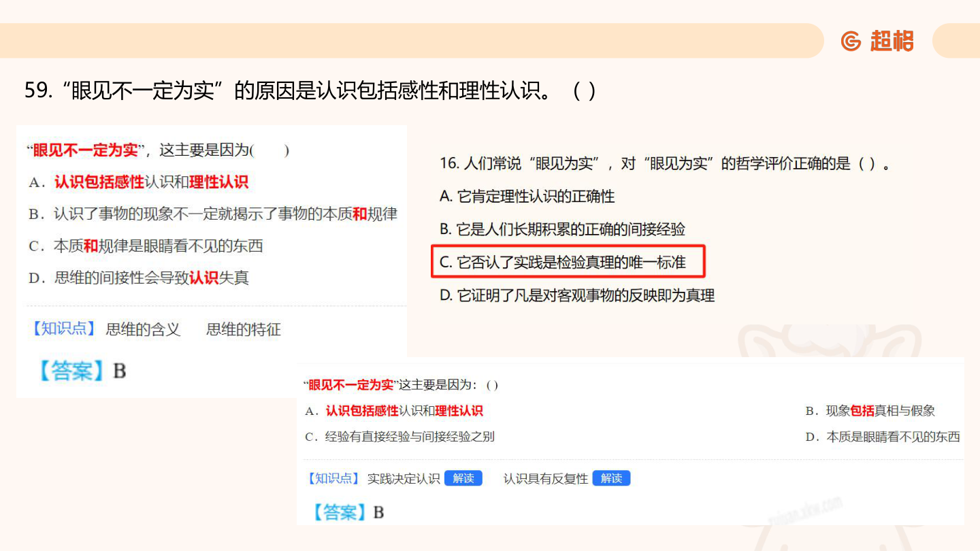Select option C 本质和规律是眼睛看不见的东西
This screenshot has height=551, width=980.
157,246
